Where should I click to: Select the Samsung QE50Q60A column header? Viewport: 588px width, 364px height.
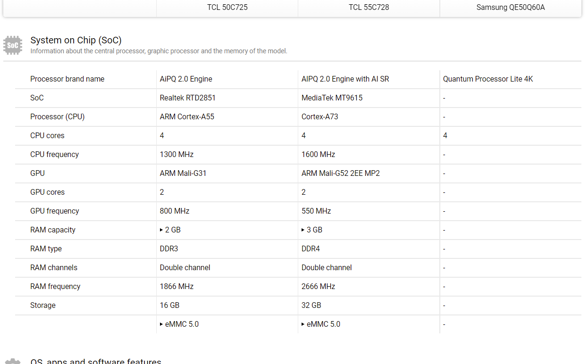pos(511,8)
